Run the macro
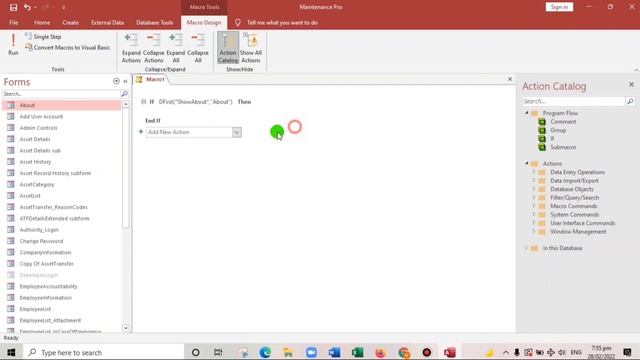This screenshot has height=360, width=640. [13, 44]
